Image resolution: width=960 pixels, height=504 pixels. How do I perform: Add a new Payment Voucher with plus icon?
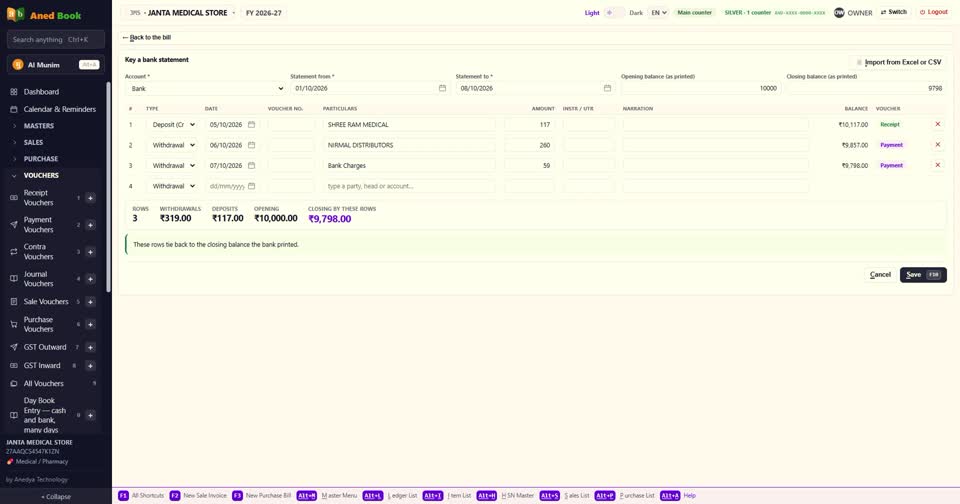(90, 225)
